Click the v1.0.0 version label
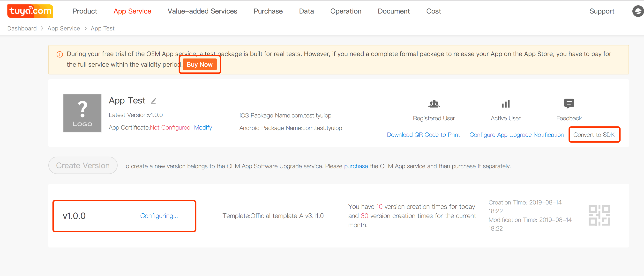Screen dimensions: 644x276 (74, 216)
